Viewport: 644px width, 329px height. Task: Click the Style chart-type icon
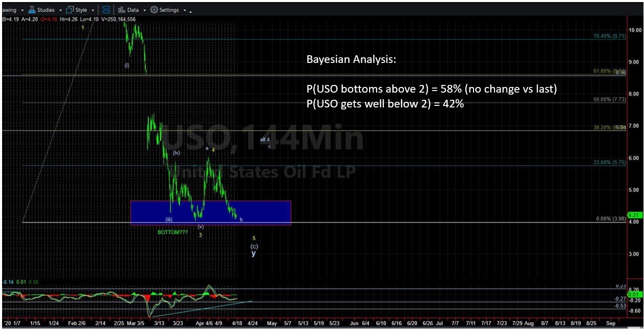[x=70, y=10]
